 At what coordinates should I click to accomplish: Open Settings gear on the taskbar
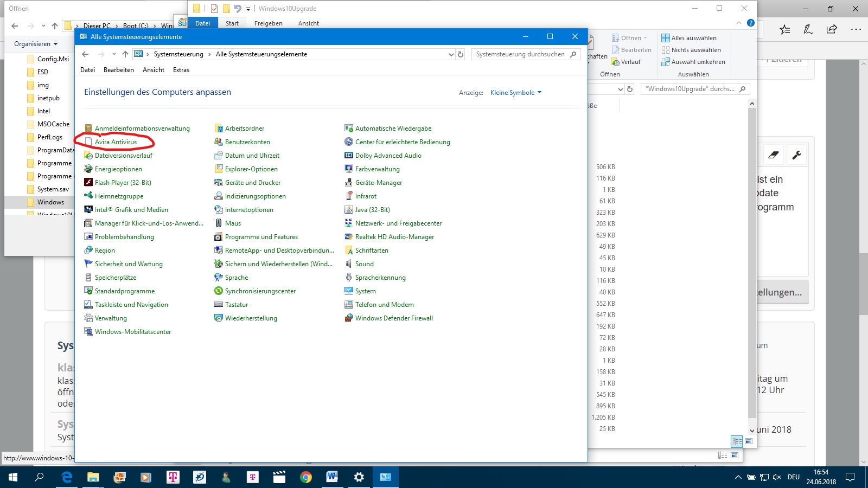coord(359,477)
